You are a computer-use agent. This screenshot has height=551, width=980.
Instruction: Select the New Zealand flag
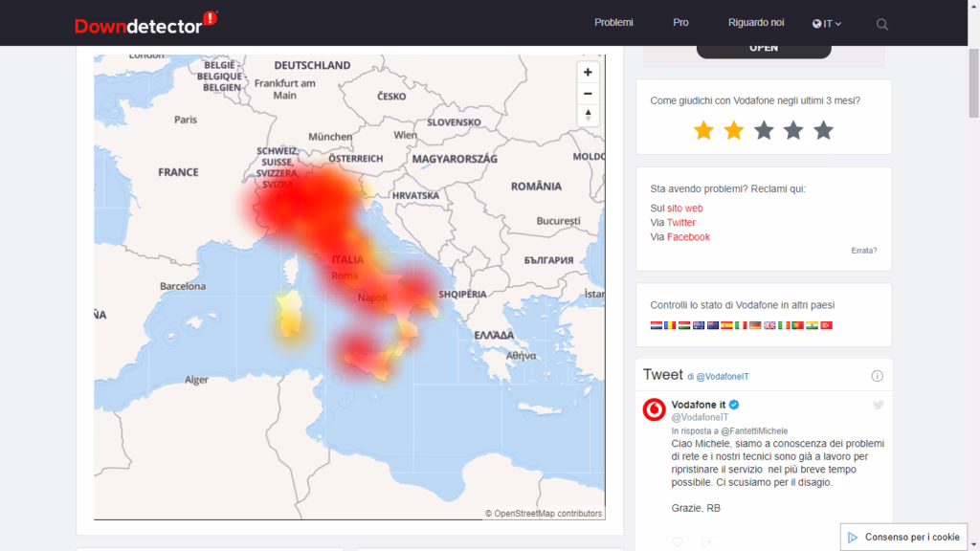[x=713, y=325]
